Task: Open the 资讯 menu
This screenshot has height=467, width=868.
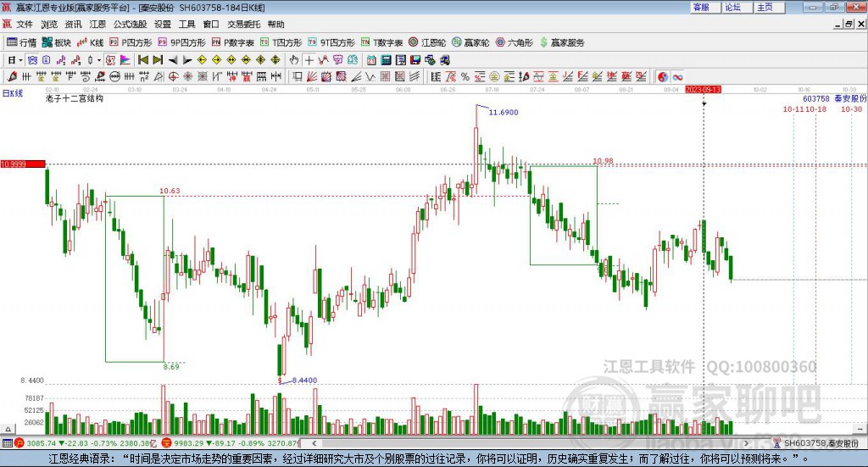Action: tap(73, 25)
